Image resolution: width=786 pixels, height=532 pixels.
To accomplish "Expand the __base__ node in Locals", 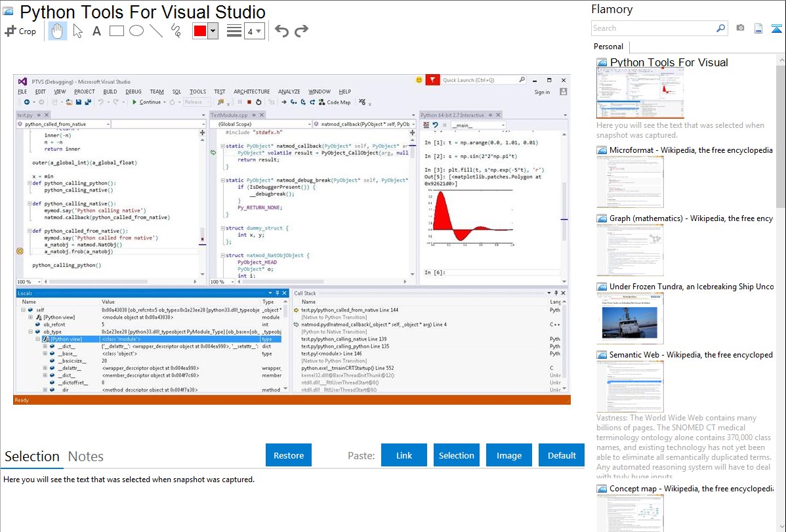I will [45, 354].
